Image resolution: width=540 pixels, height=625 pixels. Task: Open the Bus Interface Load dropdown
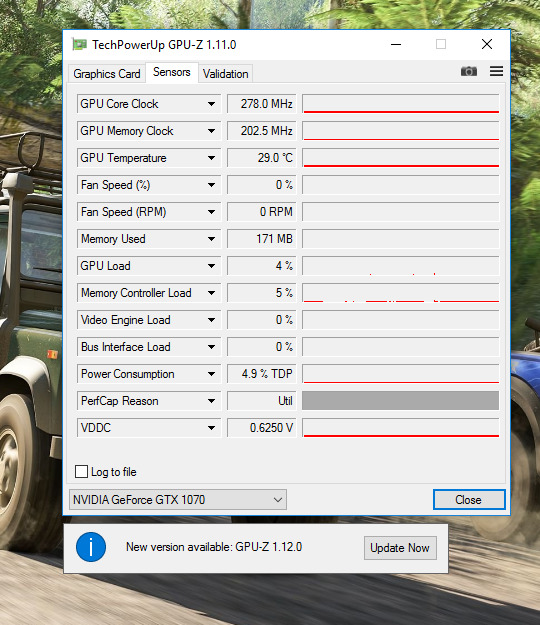pyautogui.click(x=211, y=347)
